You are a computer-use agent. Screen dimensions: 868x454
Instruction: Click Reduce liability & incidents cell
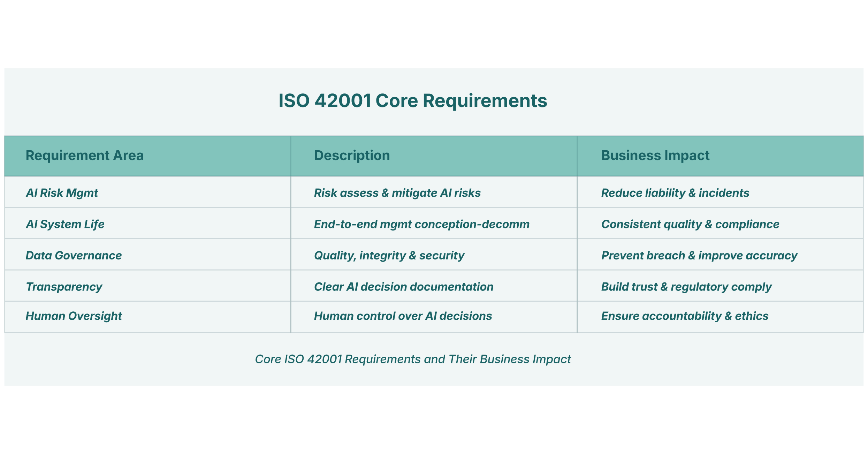[675, 193]
